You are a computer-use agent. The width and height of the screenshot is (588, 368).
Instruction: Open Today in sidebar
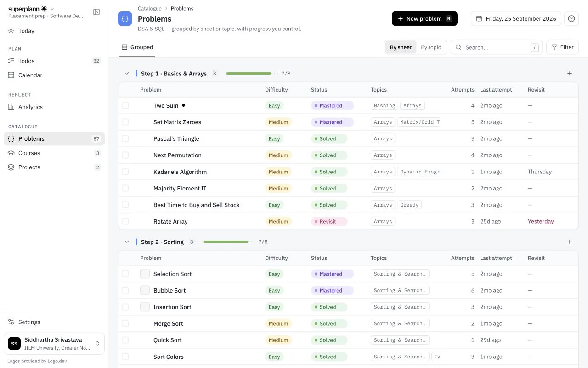(x=54, y=31)
